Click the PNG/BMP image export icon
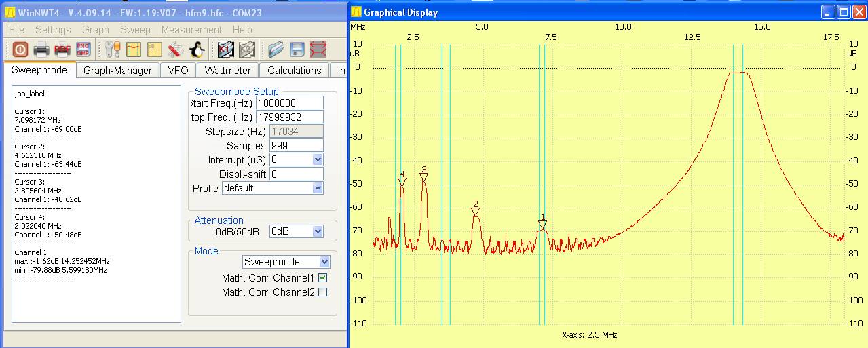Screen dimensions: 868x348 (83, 50)
